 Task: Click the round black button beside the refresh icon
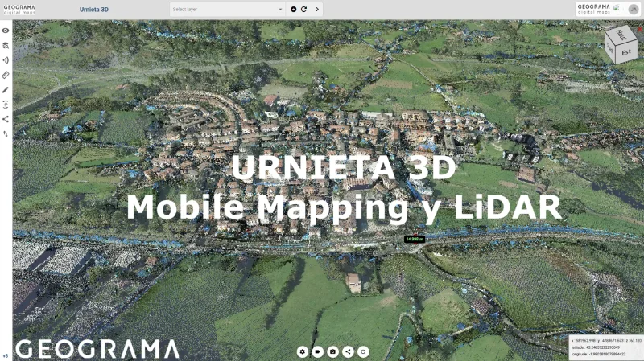point(294,9)
